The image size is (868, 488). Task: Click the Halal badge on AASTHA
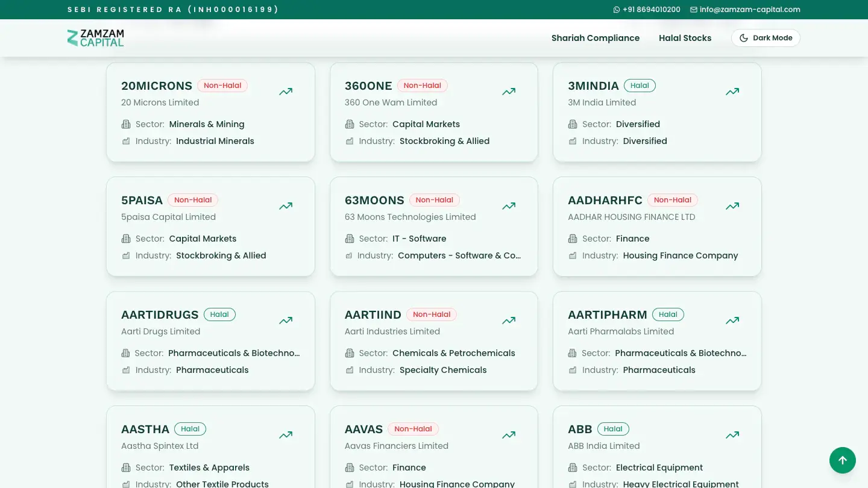(190, 429)
